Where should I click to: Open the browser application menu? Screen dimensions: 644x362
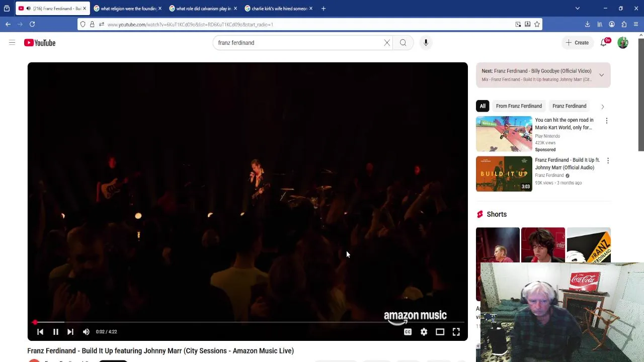point(636,24)
